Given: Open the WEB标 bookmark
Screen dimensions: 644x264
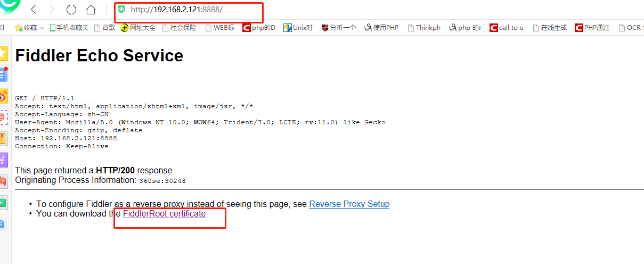Looking at the screenshot, I should [220, 28].
